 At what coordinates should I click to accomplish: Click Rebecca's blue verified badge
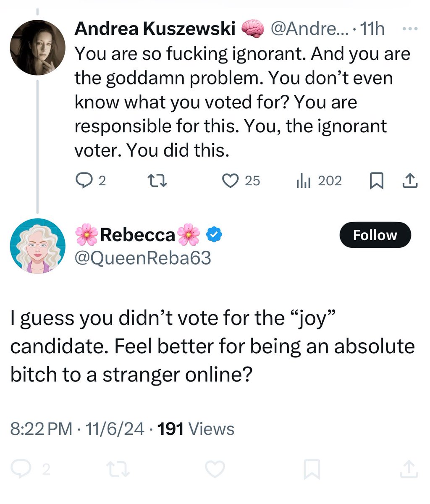coord(214,235)
